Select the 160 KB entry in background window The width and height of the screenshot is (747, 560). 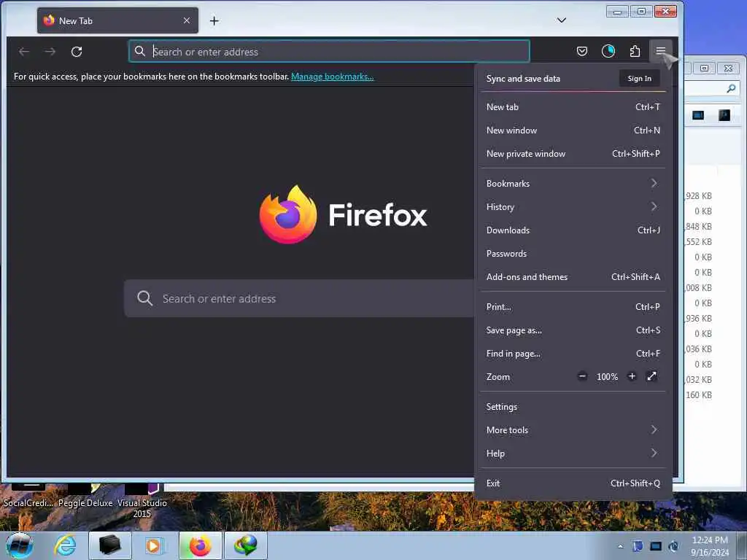(698, 394)
